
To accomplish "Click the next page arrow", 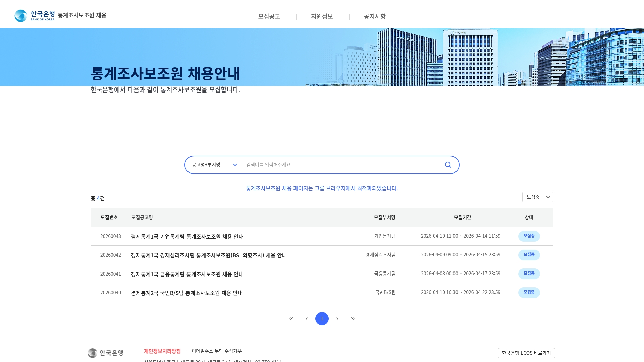I will (337, 319).
